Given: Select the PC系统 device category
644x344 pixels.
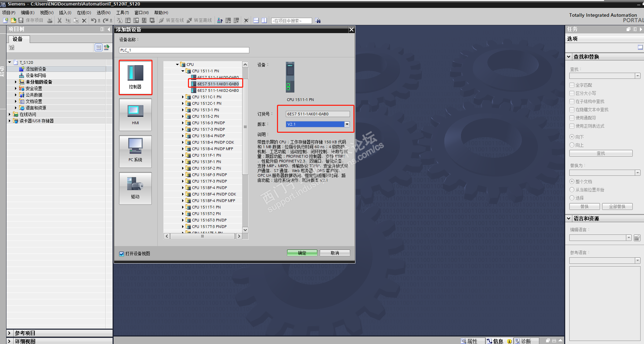Looking at the screenshot, I should pos(135,152).
